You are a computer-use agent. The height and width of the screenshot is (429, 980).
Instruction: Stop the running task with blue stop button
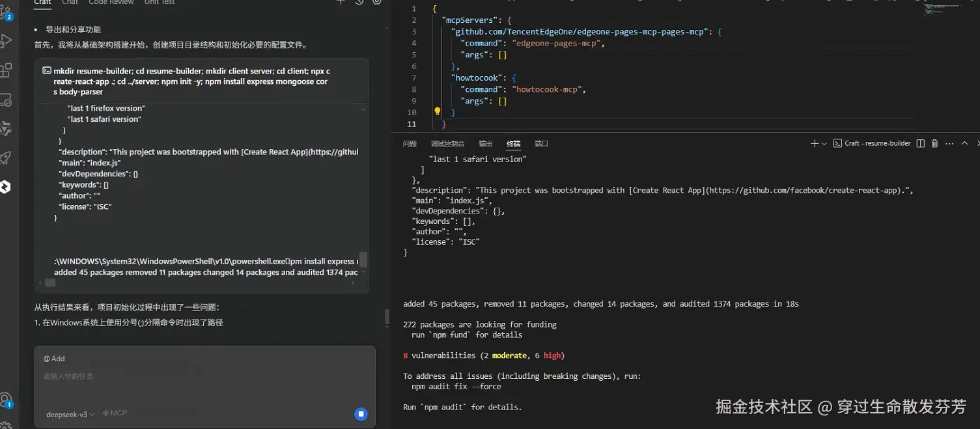(361, 414)
